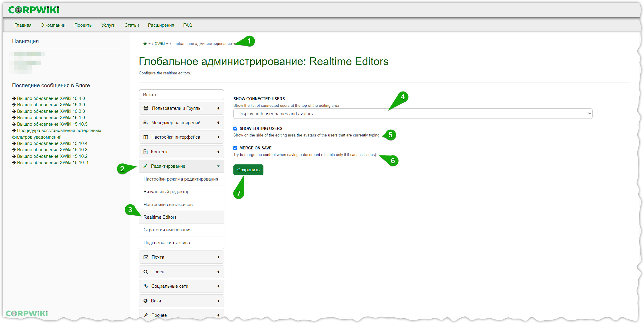
Task: Toggle Show Editing Users checkbox
Action: pos(235,128)
